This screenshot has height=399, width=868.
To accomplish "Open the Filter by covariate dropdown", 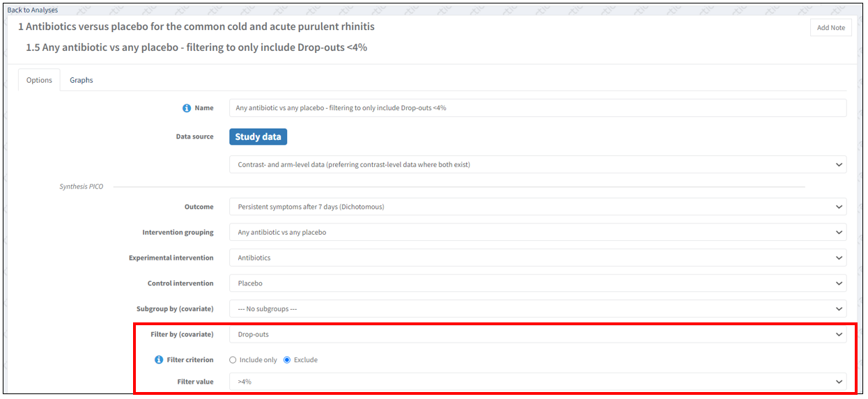I will [537, 334].
